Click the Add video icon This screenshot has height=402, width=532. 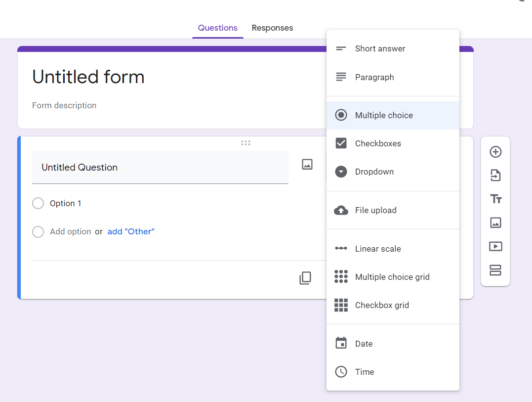[495, 247]
